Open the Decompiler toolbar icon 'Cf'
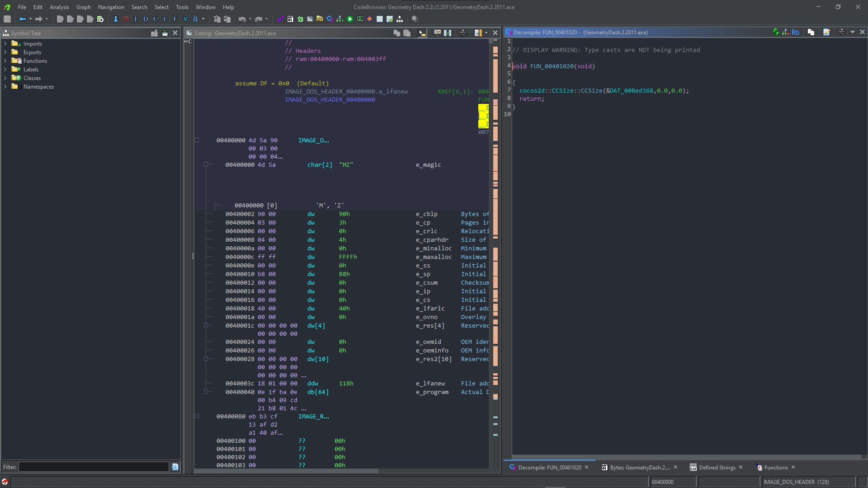The height and width of the screenshot is (488, 868). (330, 19)
